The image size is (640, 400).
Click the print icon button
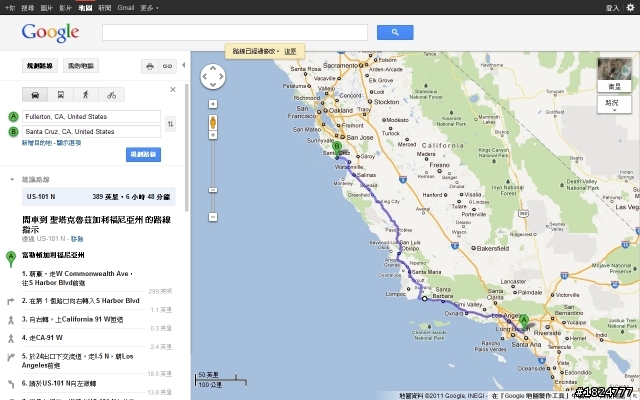150,66
